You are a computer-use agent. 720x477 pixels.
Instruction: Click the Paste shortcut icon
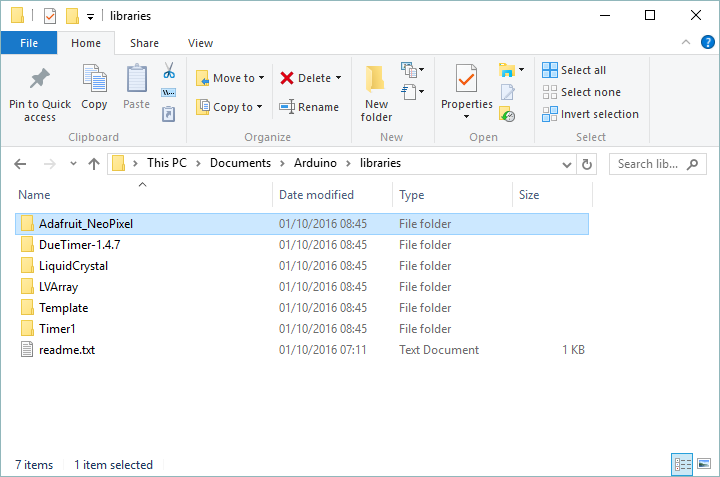point(169,114)
